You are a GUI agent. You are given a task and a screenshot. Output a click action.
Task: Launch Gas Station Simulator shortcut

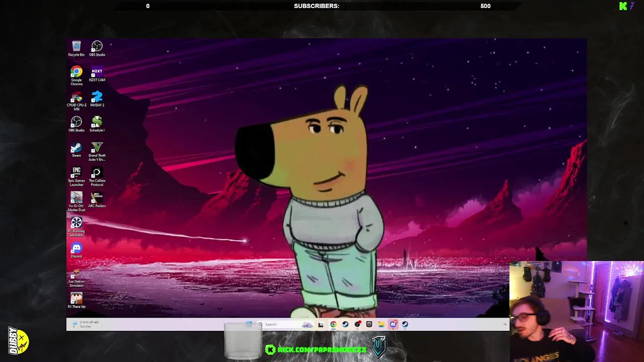pos(76,278)
